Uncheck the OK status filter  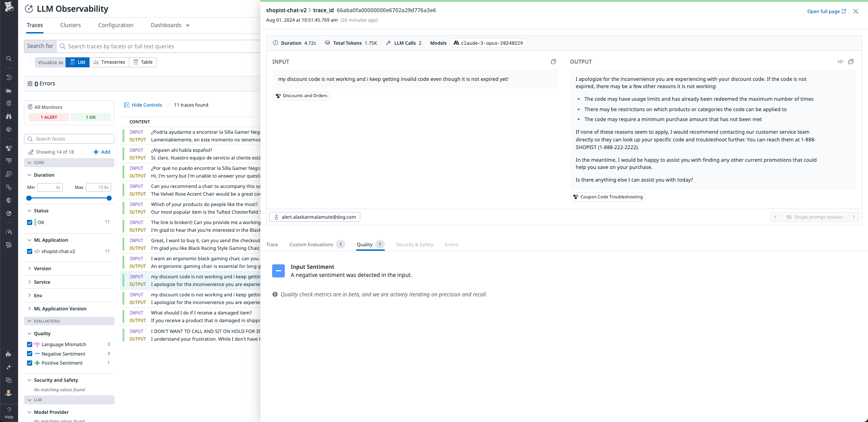pos(29,222)
